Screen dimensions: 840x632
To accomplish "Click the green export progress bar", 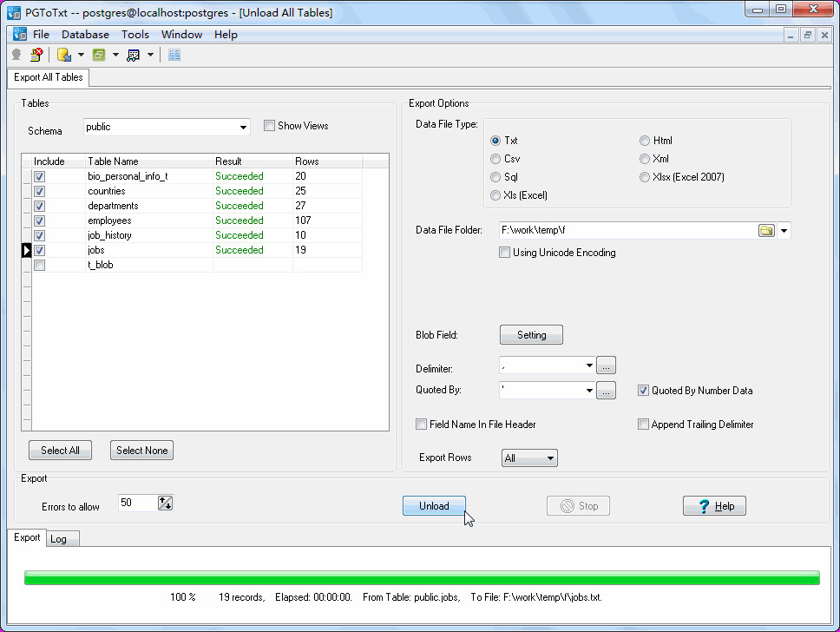I will [x=422, y=578].
